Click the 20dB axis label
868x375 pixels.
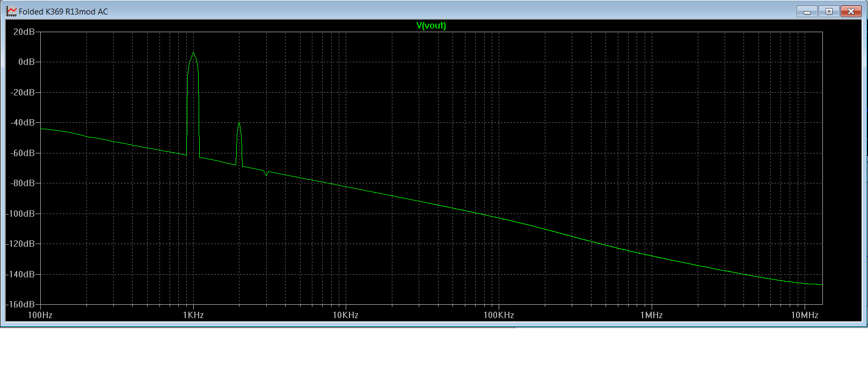[x=24, y=32]
